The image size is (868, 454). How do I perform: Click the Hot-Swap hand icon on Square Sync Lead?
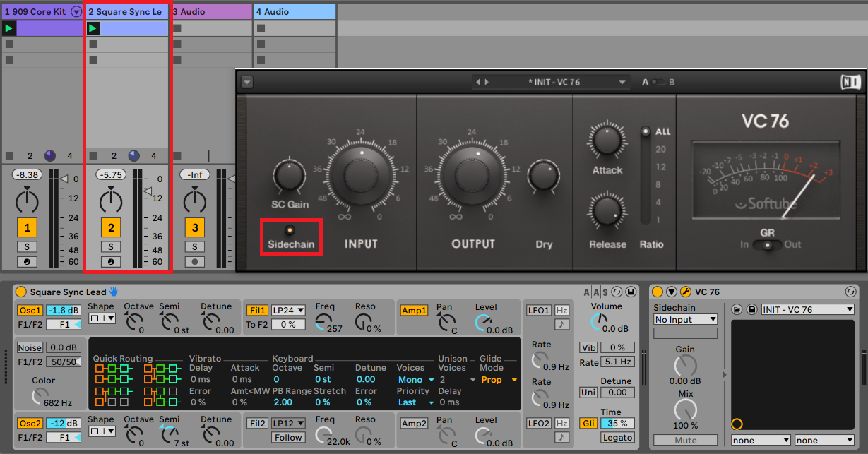pyautogui.click(x=113, y=292)
